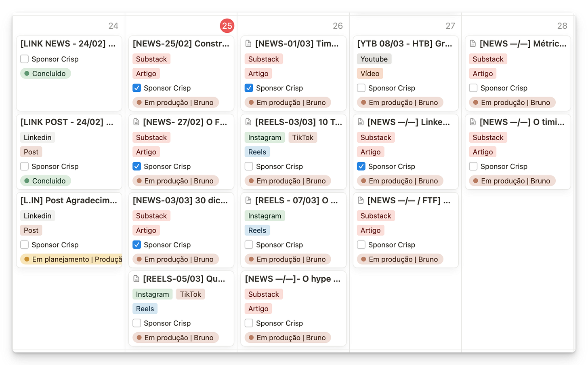The image size is (588, 365).
Task: Click Substack tag on [NEWS —/—]- O hype card
Action: coord(264,294)
